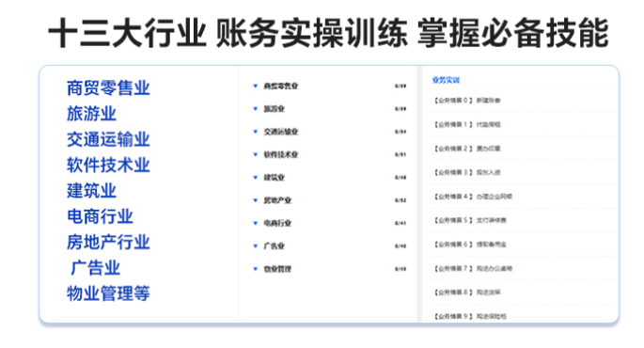Click the 广告业 progress count
Image resolution: width=644 pixels, height=348 pixels.
[x=401, y=246]
